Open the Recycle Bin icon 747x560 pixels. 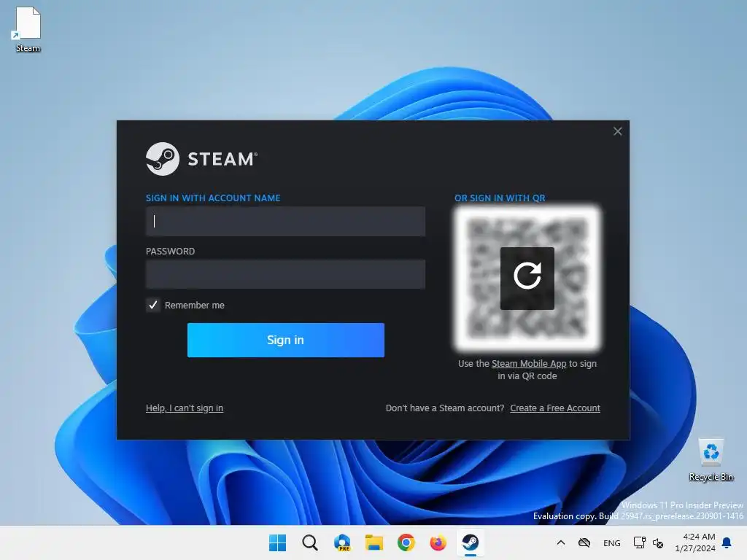[711, 459]
